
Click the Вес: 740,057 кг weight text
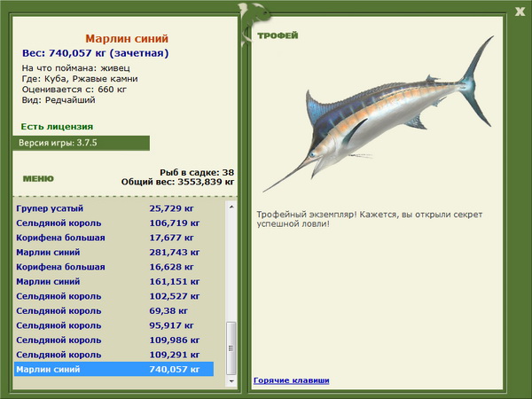pos(96,53)
